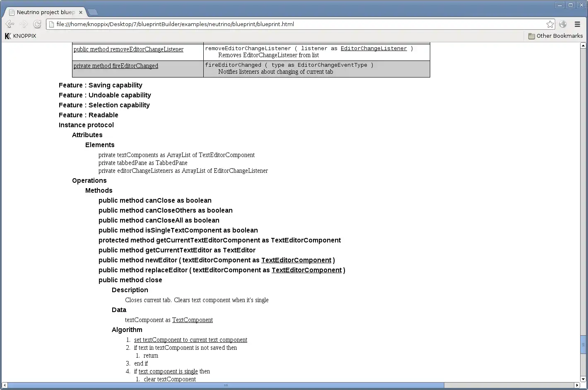The image size is (588, 390).
Task: Select 'public method canCloseOthers as boolean'
Action: tap(166, 211)
